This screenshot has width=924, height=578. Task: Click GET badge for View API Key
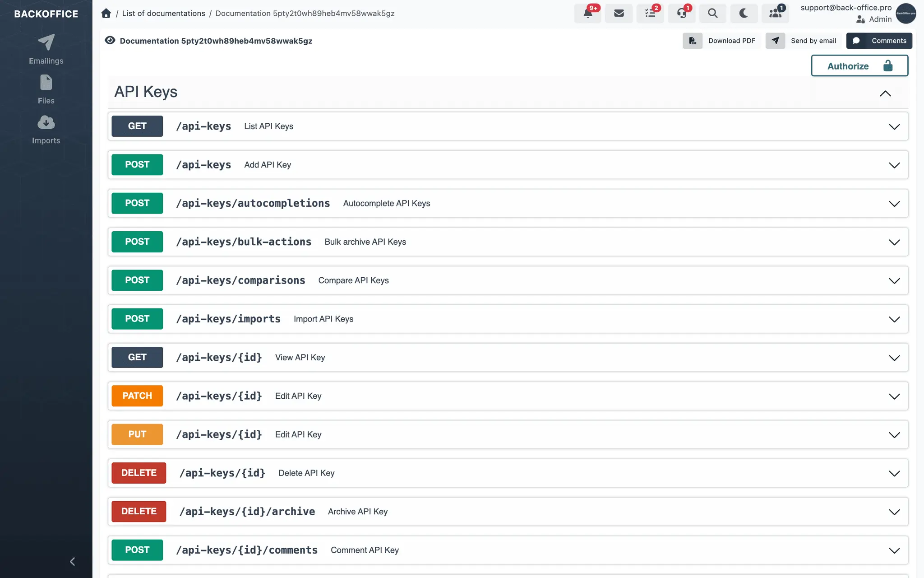137,357
